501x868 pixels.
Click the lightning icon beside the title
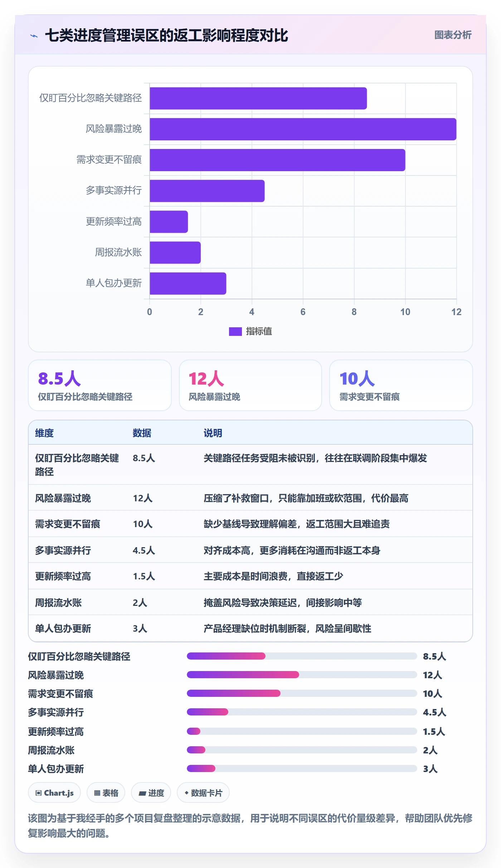point(34,36)
